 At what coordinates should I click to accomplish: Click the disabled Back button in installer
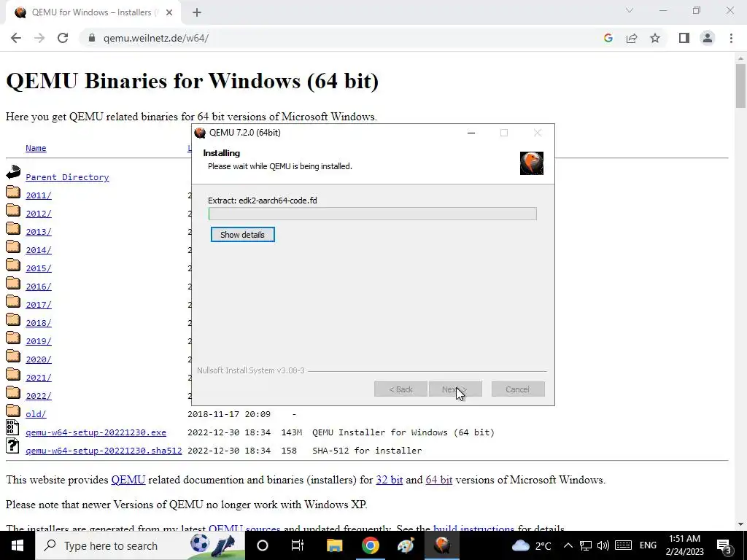click(x=400, y=389)
